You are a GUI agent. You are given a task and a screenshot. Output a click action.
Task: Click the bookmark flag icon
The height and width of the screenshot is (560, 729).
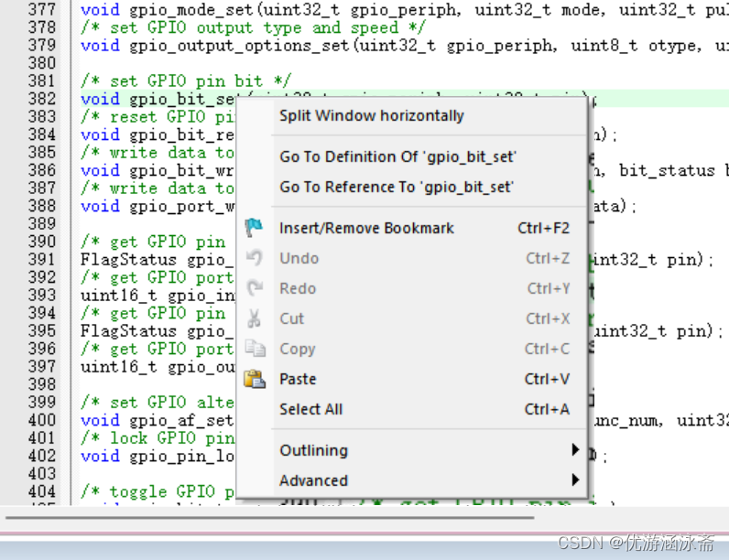[x=255, y=228]
